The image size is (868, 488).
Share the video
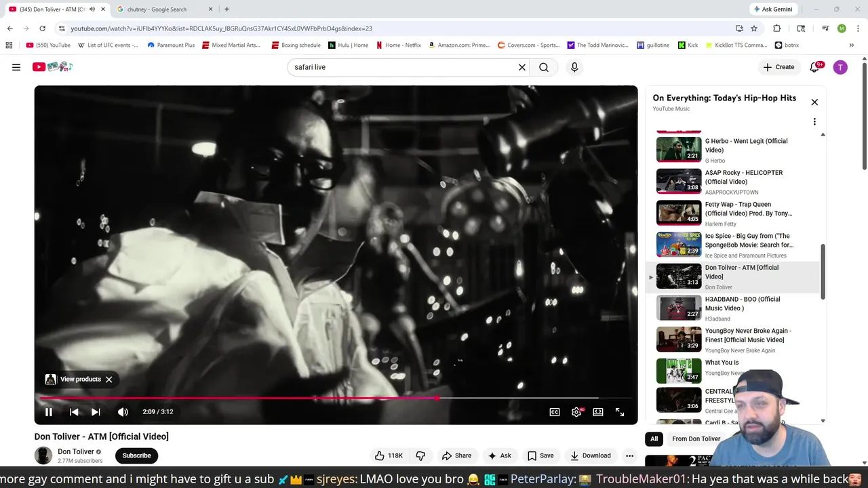pyautogui.click(x=456, y=455)
